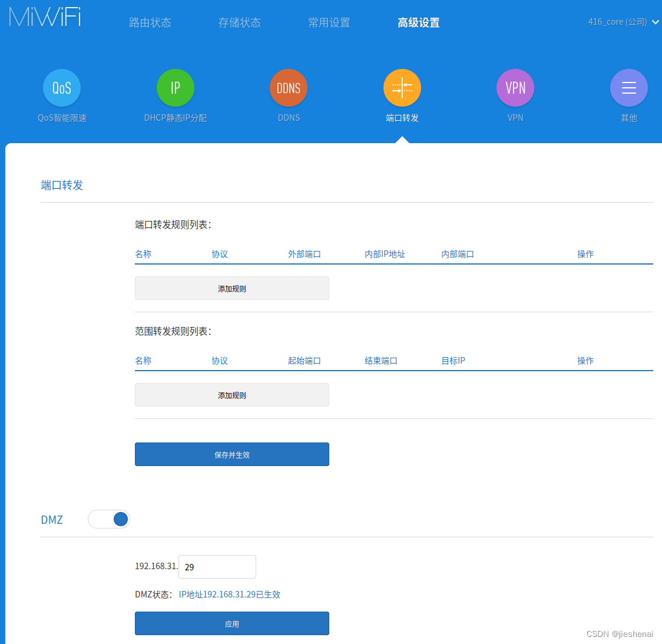Viewport: 662px width, 644px height.
Task: Open the 其他 hamburger menu icon
Action: click(x=628, y=88)
